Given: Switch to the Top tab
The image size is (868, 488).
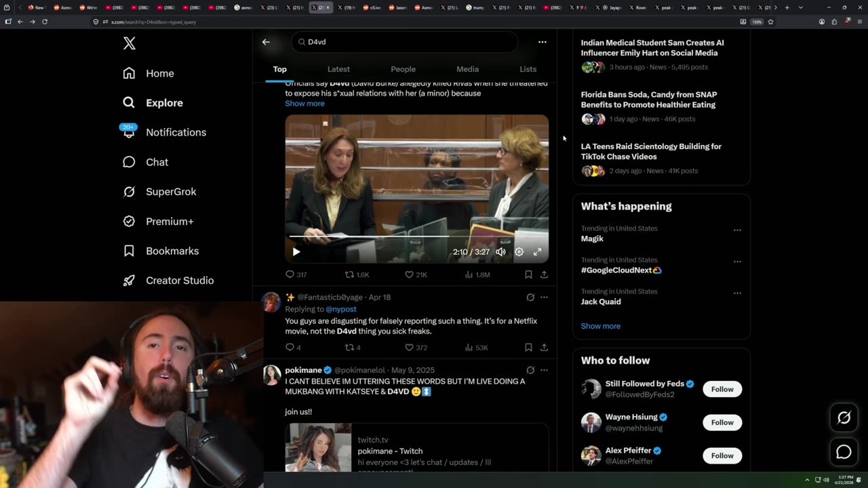Looking at the screenshot, I should click(280, 69).
